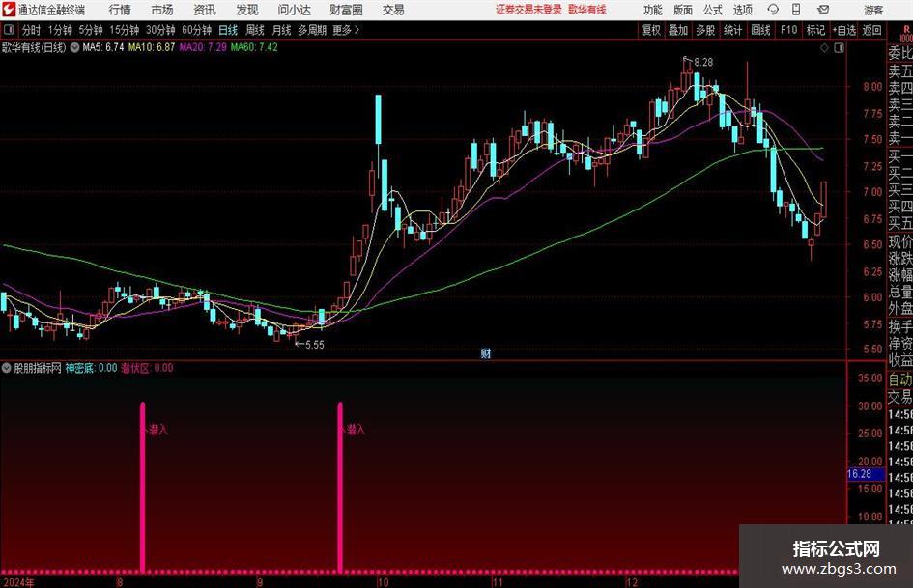Switch to the 60分钟 period tab
The height and width of the screenshot is (588, 913).
tap(197, 30)
